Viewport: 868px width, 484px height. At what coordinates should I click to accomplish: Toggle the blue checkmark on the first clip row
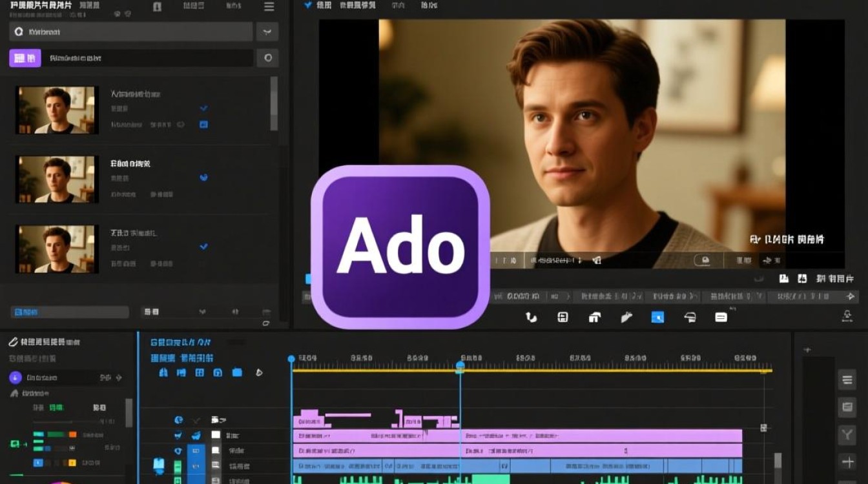point(204,108)
